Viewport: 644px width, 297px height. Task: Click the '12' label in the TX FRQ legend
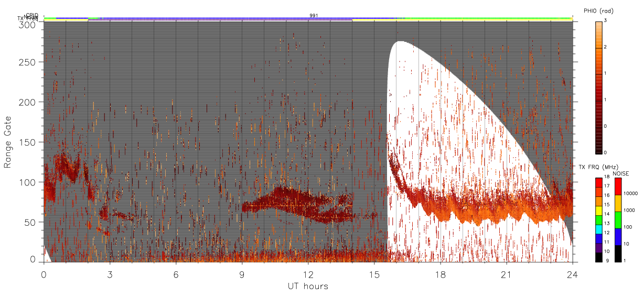[x=607, y=233]
